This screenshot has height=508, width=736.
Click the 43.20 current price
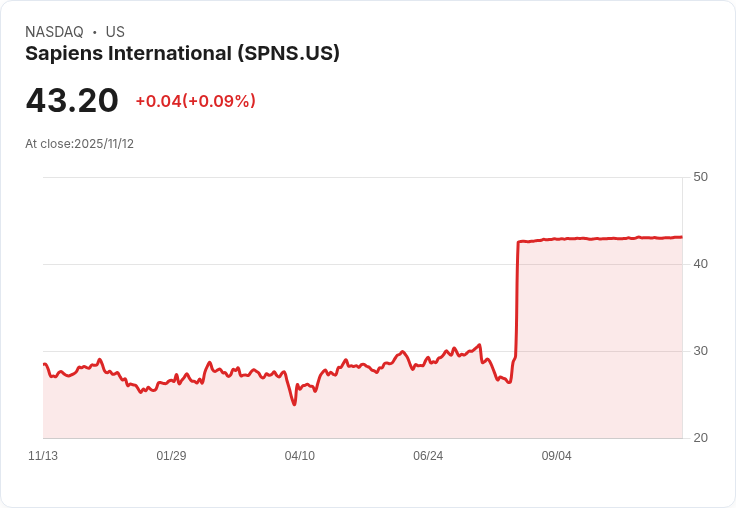click(x=72, y=100)
